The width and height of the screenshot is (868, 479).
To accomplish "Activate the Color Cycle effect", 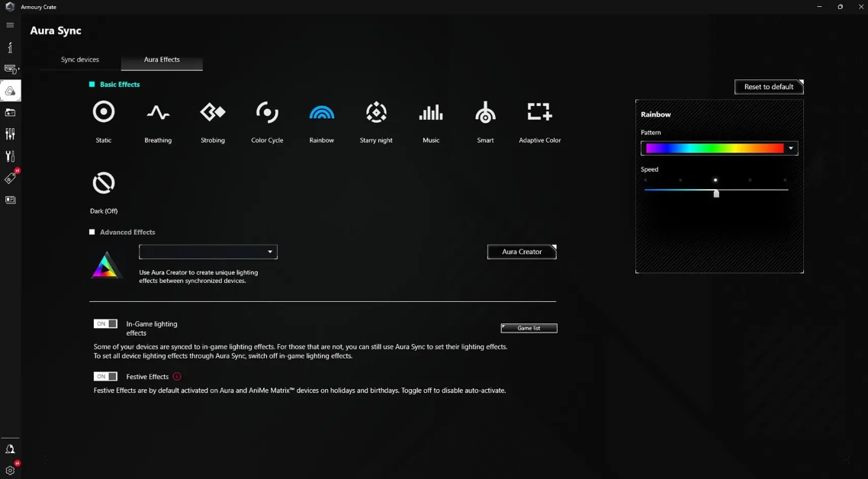I will (x=267, y=113).
